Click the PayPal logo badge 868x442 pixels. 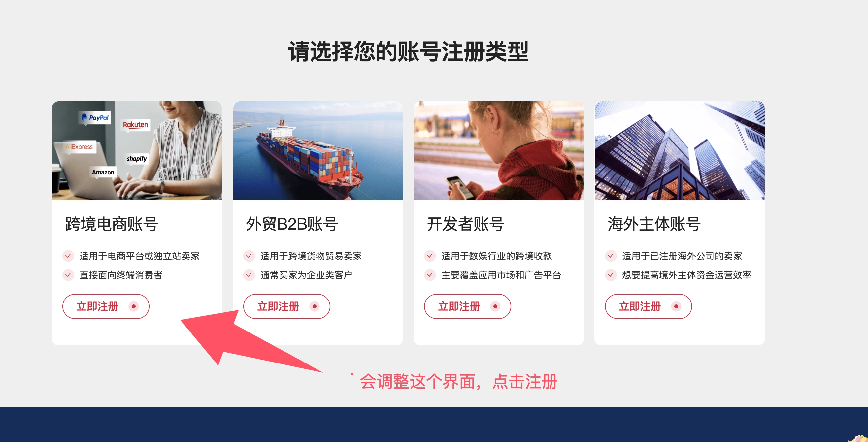click(95, 117)
